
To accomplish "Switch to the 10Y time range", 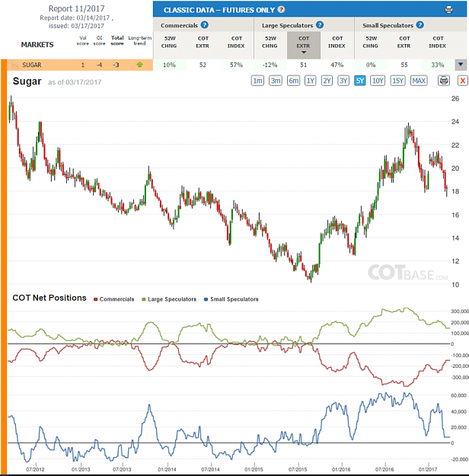I will point(378,81).
